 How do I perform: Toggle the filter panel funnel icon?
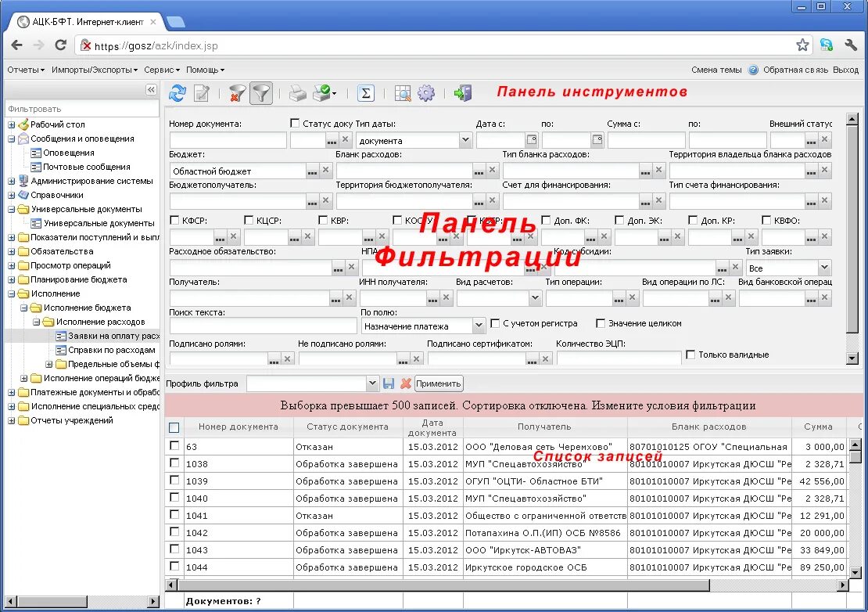point(261,92)
